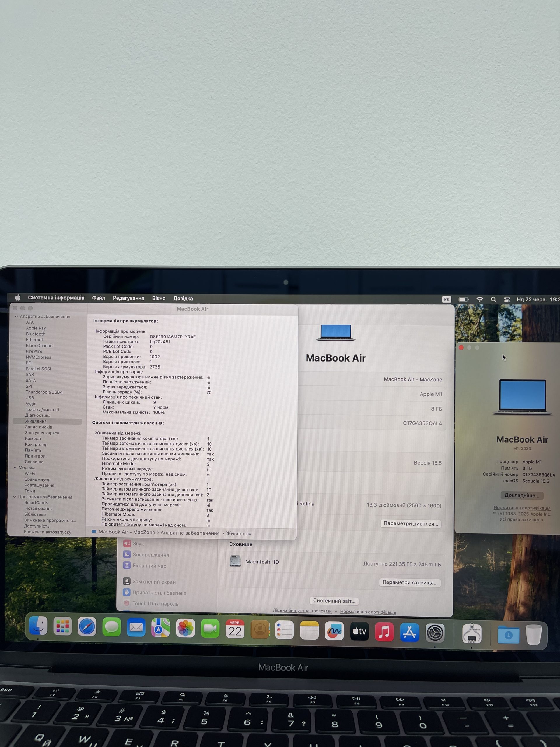The width and height of the screenshot is (560, 747).
Task: Open FaceTime from the Dock
Action: (210, 629)
